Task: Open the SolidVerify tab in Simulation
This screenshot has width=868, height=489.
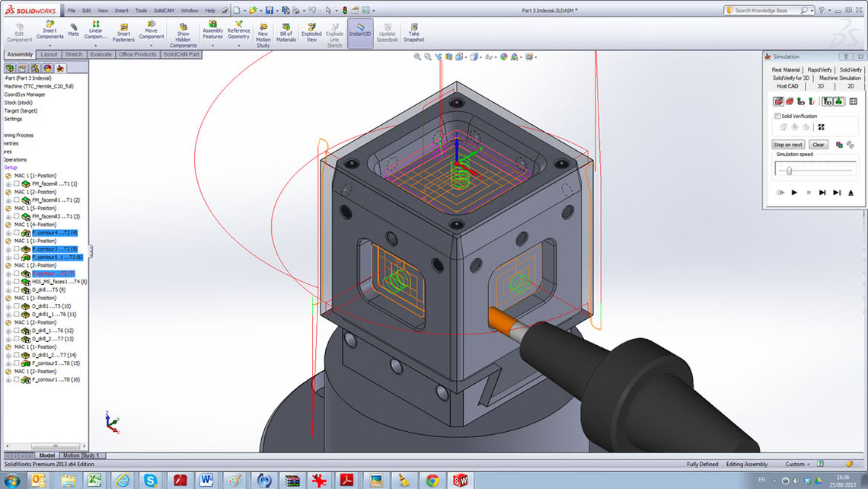Action: pyautogui.click(x=850, y=70)
